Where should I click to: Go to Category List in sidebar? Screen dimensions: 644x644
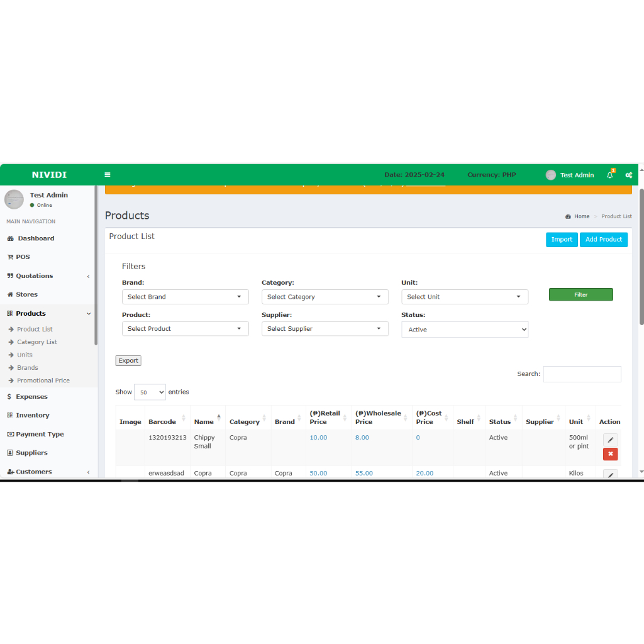[36, 342]
